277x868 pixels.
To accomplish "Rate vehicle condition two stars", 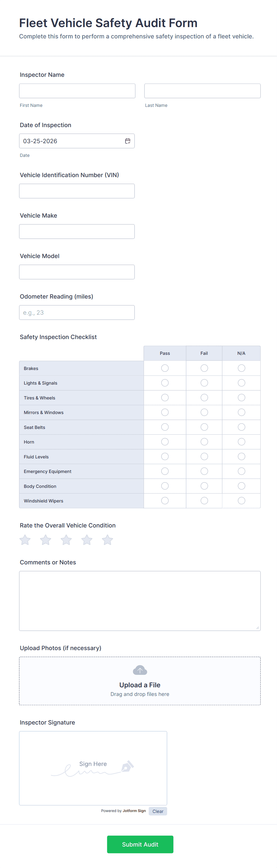I will (x=46, y=540).
